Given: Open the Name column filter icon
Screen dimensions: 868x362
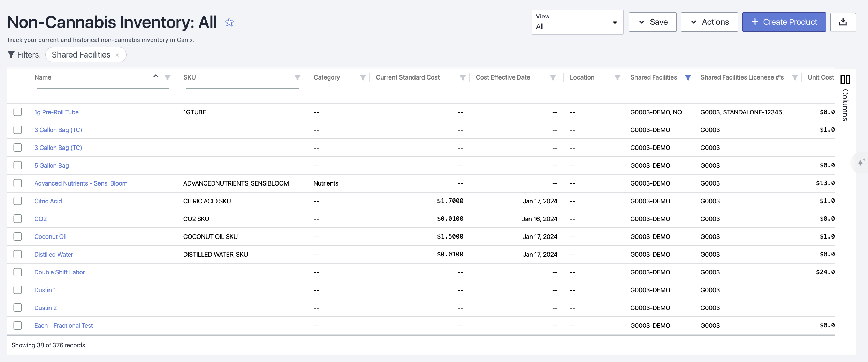Looking at the screenshot, I should [168, 77].
